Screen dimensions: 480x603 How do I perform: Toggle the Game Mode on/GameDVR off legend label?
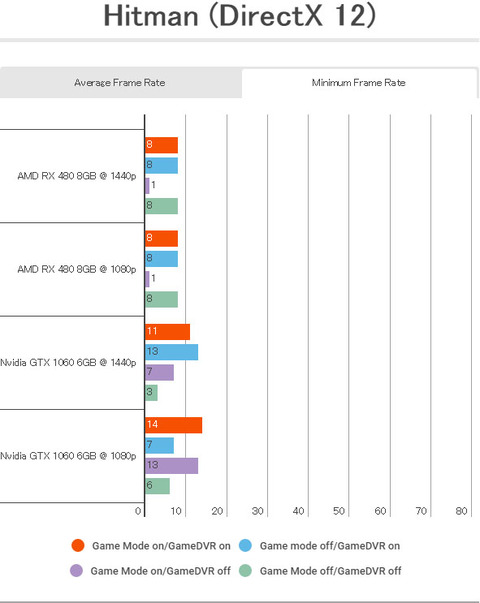point(161,571)
